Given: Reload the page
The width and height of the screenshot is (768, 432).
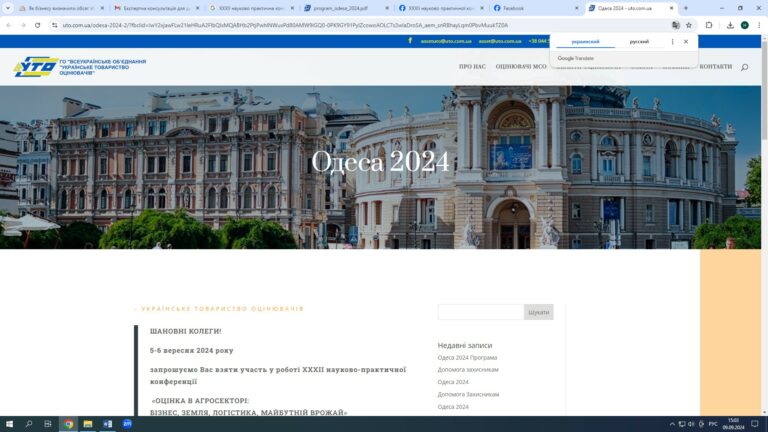Looking at the screenshot, I should pyautogui.click(x=38, y=25).
